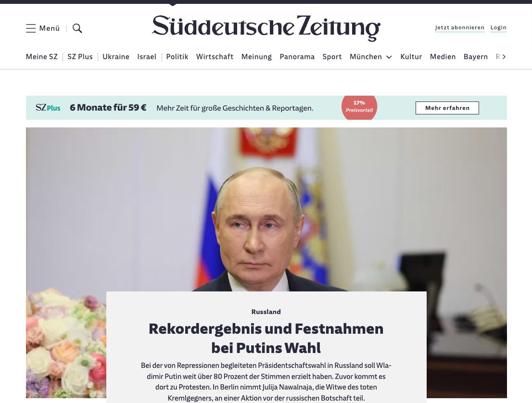Select the Kultur navigation item
Screen dimensions: 532x403
[x=411, y=57]
